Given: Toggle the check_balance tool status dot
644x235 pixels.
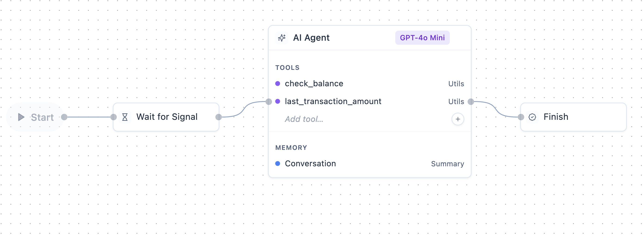Looking at the screenshot, I should [278, 83].
